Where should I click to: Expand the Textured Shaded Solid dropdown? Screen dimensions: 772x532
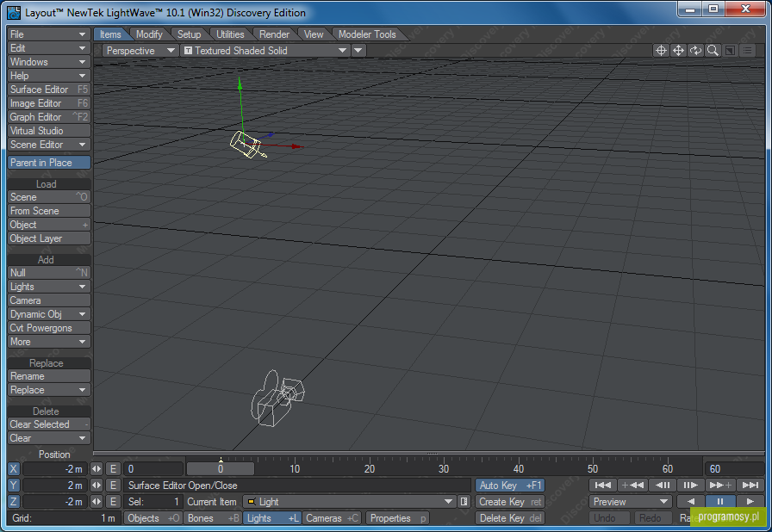pyautogui.click(x=265, y=50)
